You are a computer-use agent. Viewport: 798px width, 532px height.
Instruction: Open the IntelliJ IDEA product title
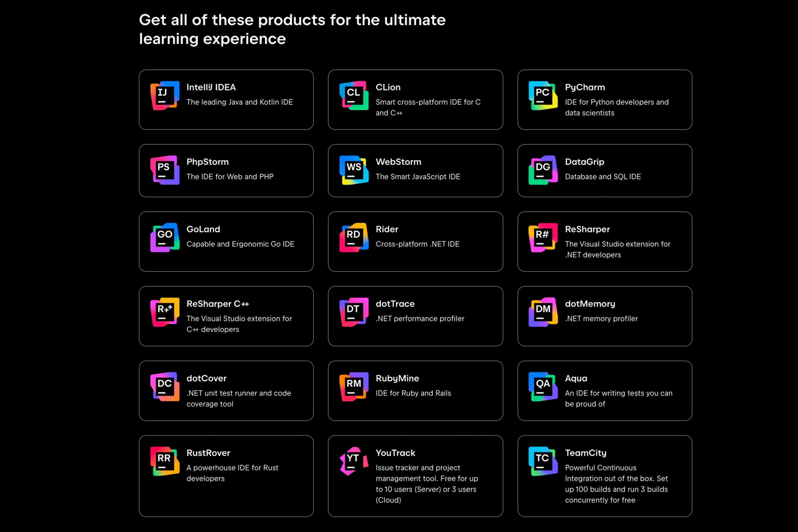tap(211, 87)
